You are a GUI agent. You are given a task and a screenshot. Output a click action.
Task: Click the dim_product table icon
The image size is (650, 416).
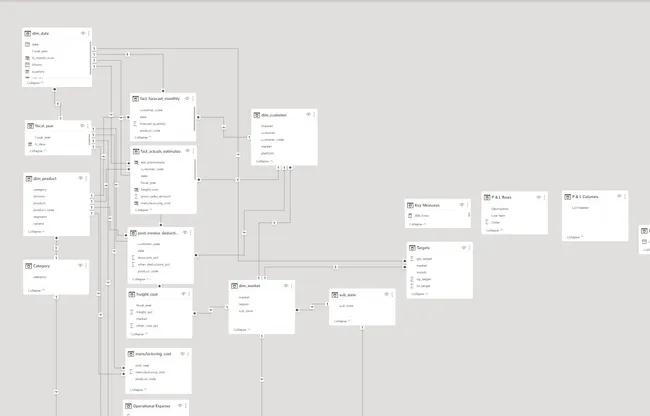click(x=29, y=179)
